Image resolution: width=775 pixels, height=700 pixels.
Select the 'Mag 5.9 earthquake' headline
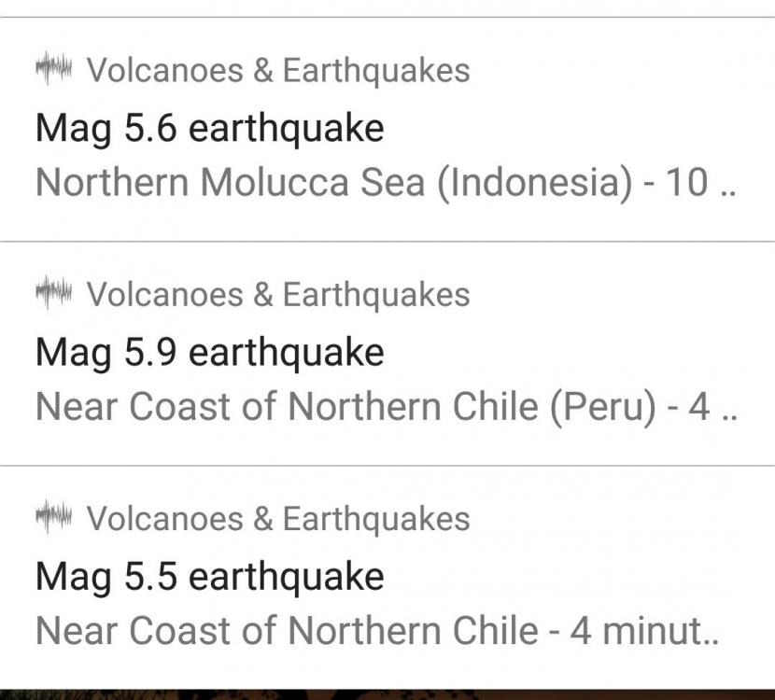207,353
